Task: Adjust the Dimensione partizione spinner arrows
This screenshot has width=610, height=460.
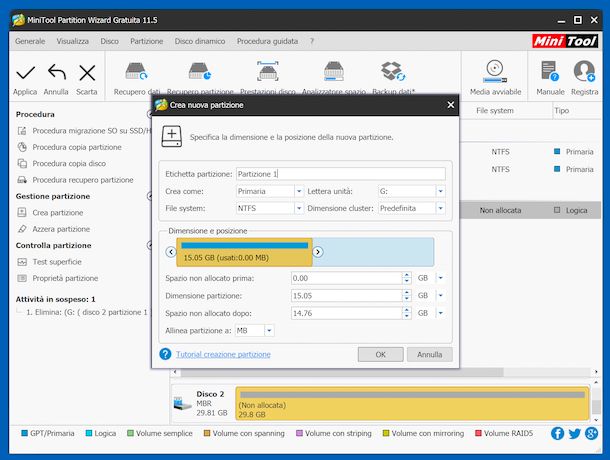Action: point(407,295)
